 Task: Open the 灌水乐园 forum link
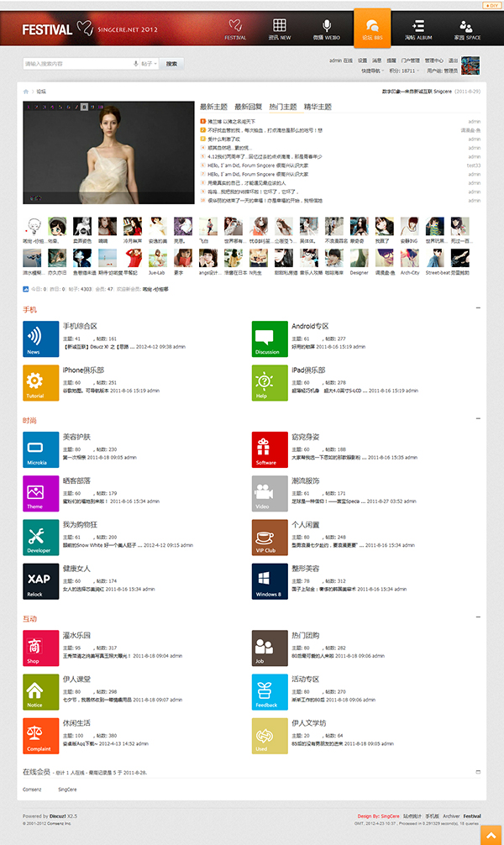pos(76,635)
